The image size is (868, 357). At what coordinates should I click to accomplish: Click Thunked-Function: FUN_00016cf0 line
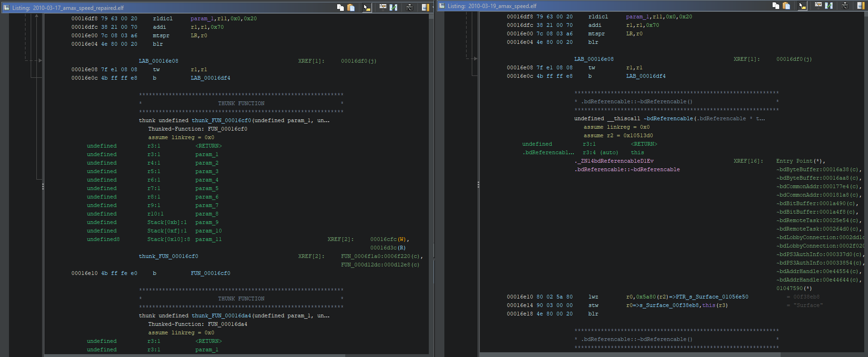pos(197,129)
